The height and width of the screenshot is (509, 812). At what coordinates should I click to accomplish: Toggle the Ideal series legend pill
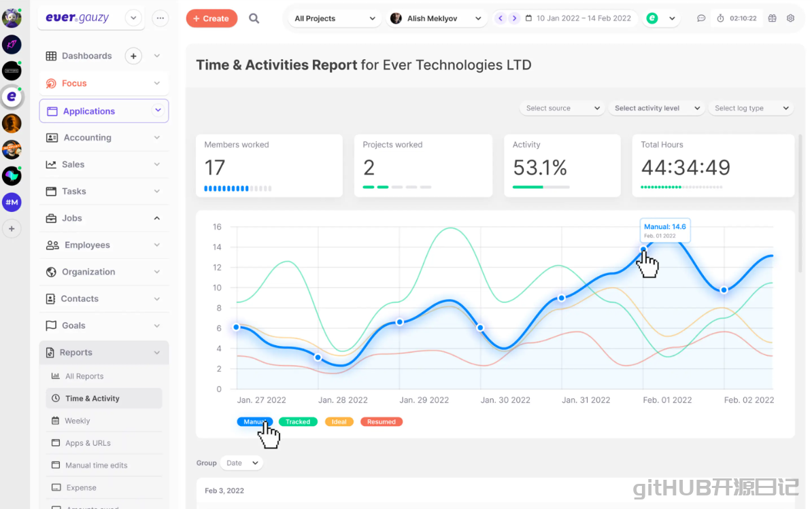click(x=339, y=421)
